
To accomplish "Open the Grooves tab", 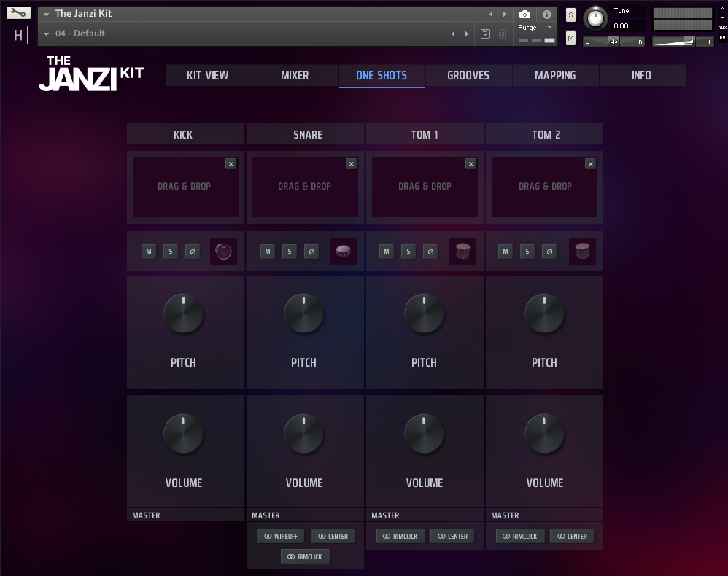I will click(468, 75).
